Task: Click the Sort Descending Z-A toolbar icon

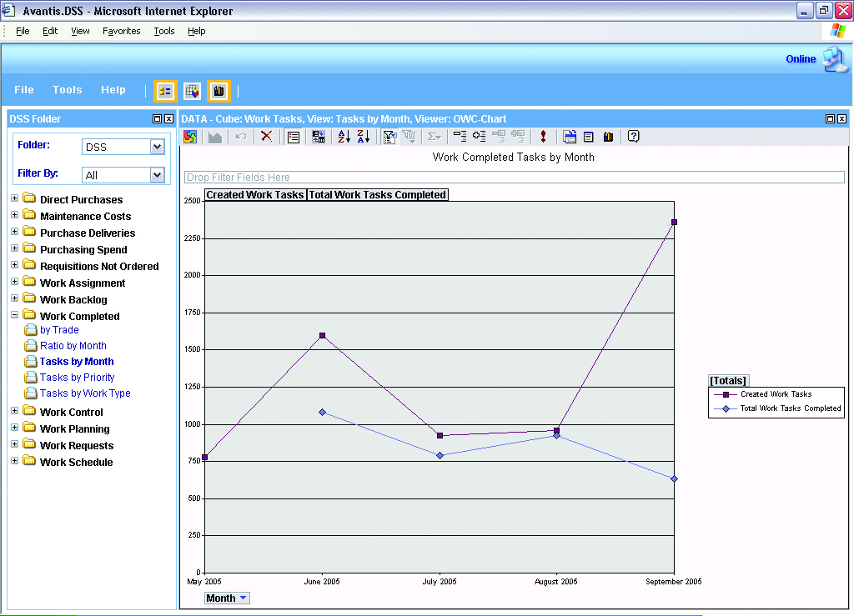Action: (x=364, y=137)
